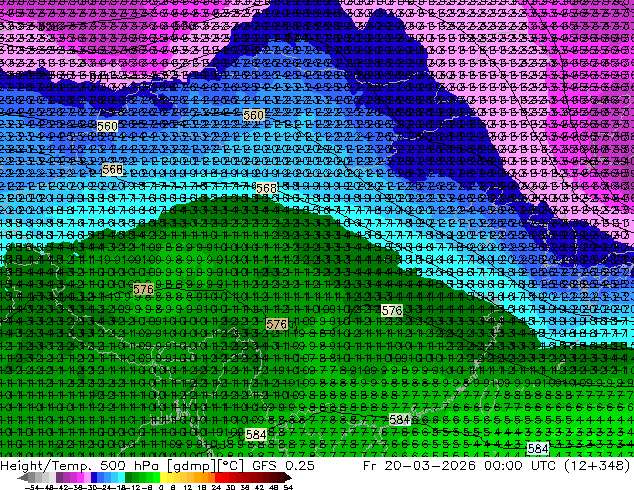
Task: Click the yellow swatch in the temperature legend
Action: pos(163,477)
